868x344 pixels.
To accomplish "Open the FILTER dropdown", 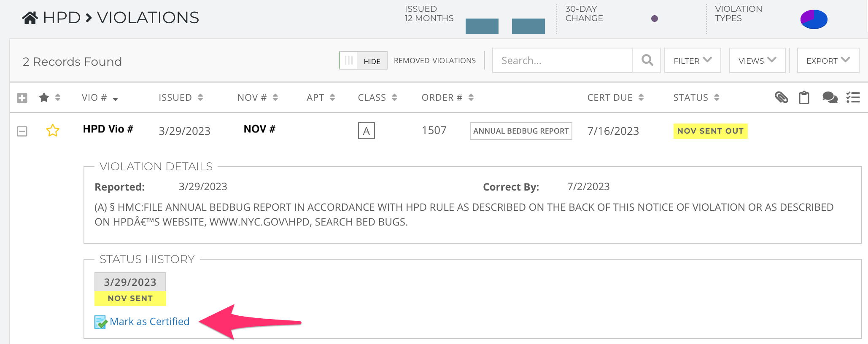I will click(693, 60).
